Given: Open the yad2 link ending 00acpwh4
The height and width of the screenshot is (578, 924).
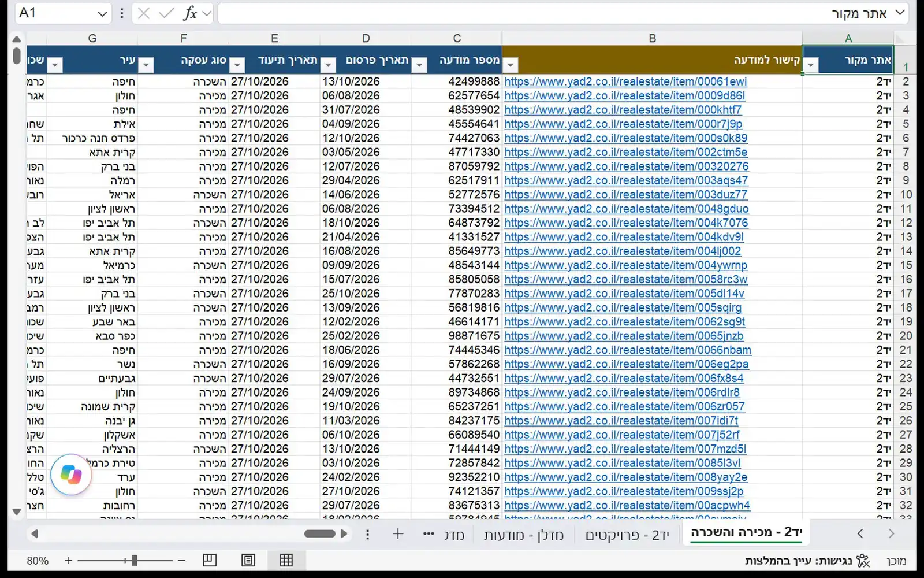Looking at the screenshot, I should (627, 506).
